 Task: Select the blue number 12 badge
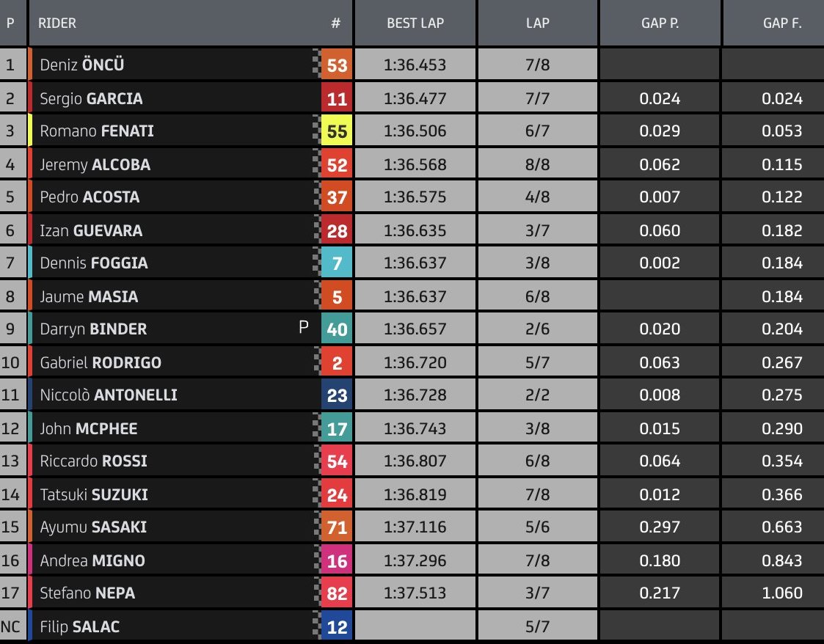click(x=336, y=626)
